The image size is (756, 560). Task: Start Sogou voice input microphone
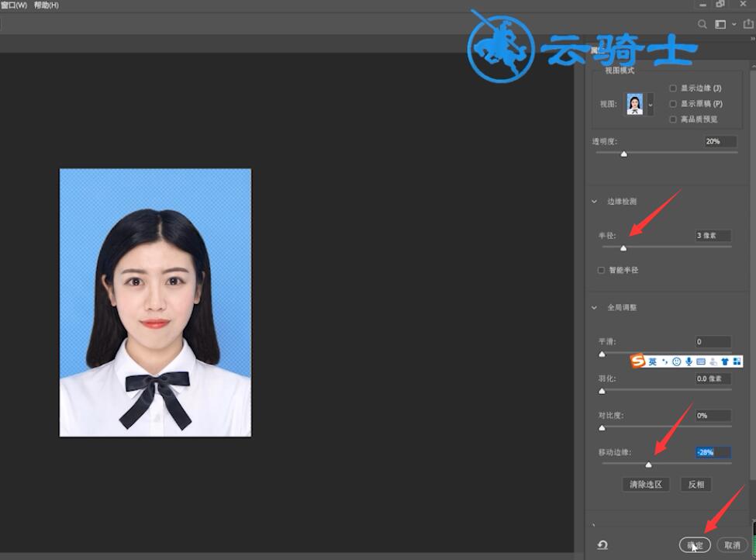click(689, 361)
